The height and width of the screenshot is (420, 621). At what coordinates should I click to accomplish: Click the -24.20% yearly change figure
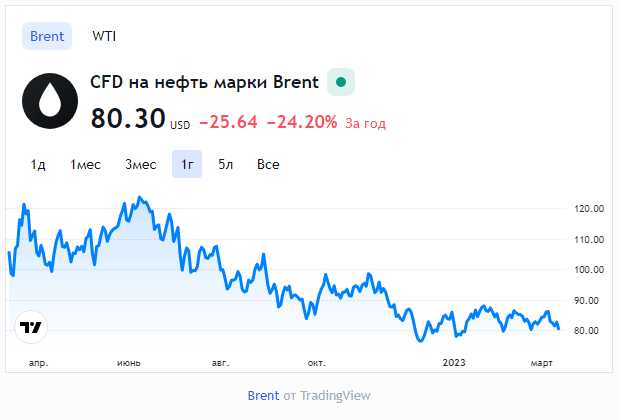(x=302, y=122)
